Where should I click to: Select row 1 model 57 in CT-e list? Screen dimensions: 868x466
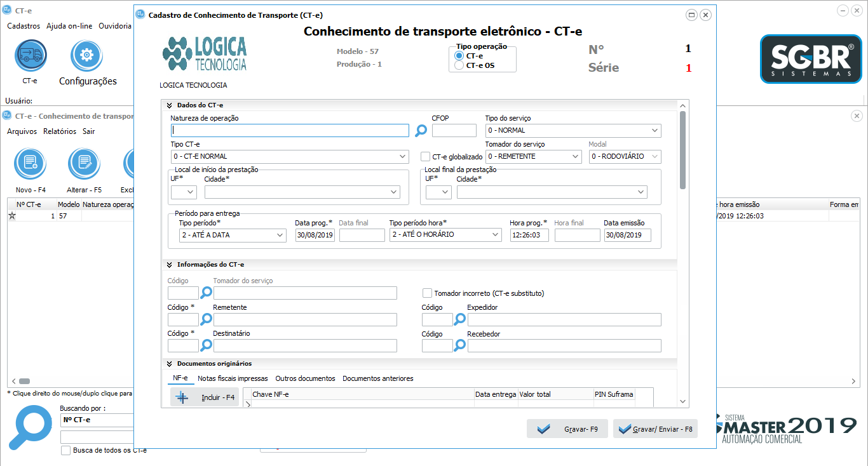70,216
